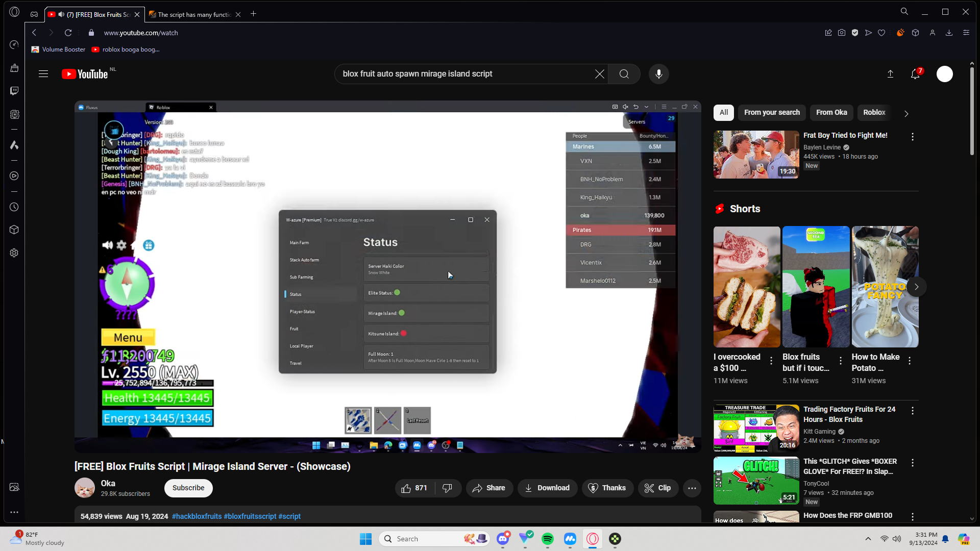Select the Roblox filter chip
This screenshot has width=980, height=551.
tap(874, 113)
